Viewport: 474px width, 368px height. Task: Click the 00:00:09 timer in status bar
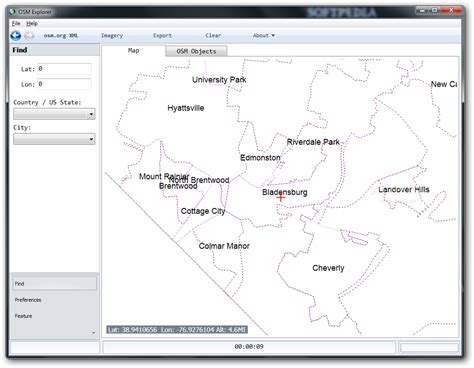(249, 347)
